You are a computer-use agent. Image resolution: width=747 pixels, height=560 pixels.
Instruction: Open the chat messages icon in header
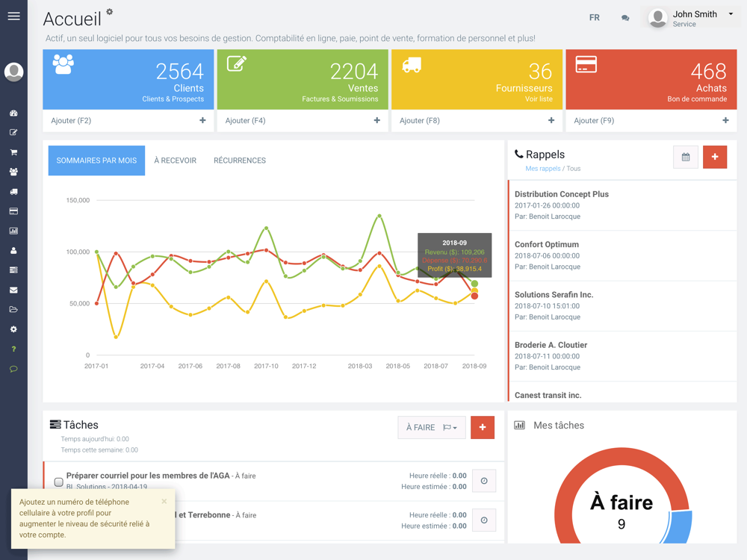point(625,18)
